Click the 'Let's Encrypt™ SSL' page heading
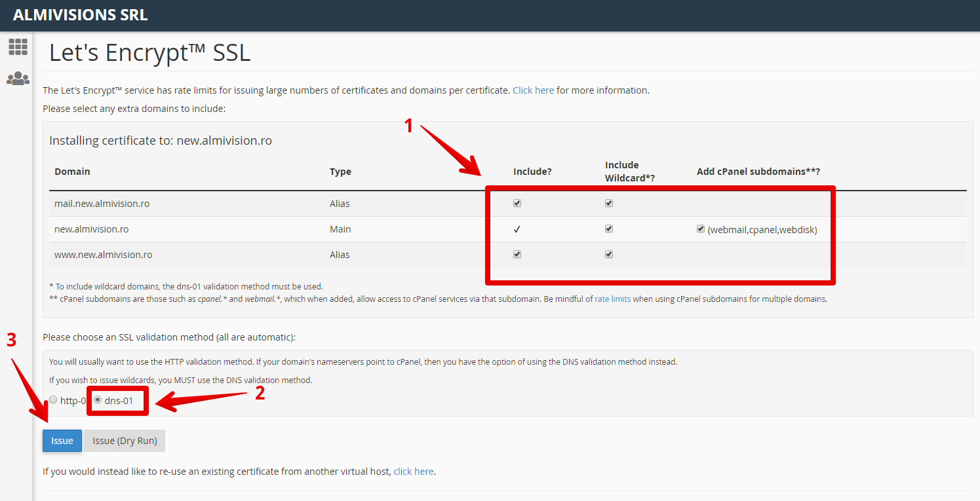Screen dimensions: 980x501 pyautogui.click(x=150, y=52)
